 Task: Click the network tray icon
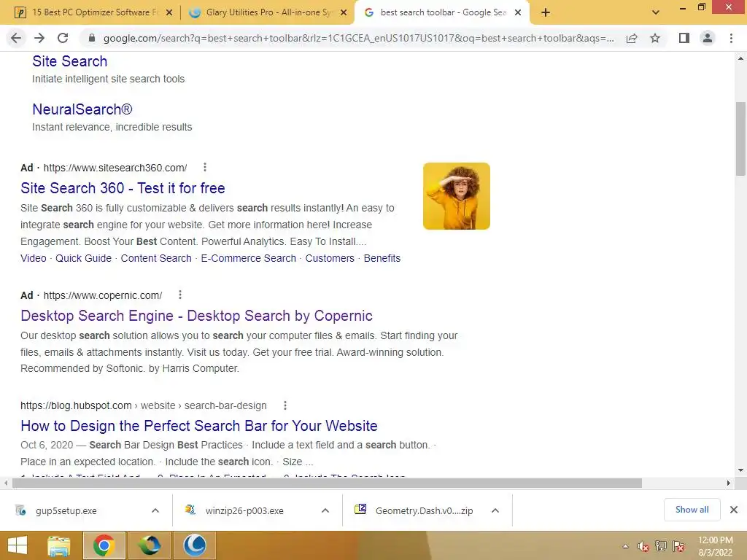point(661,546)
